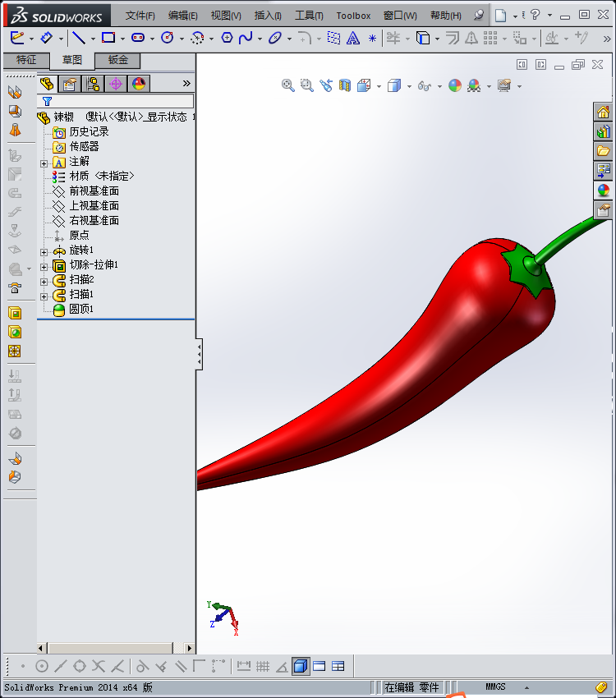Select the Polygon sketch tool
This screenshot has height=698, width=616.
[x=227, y=38]
